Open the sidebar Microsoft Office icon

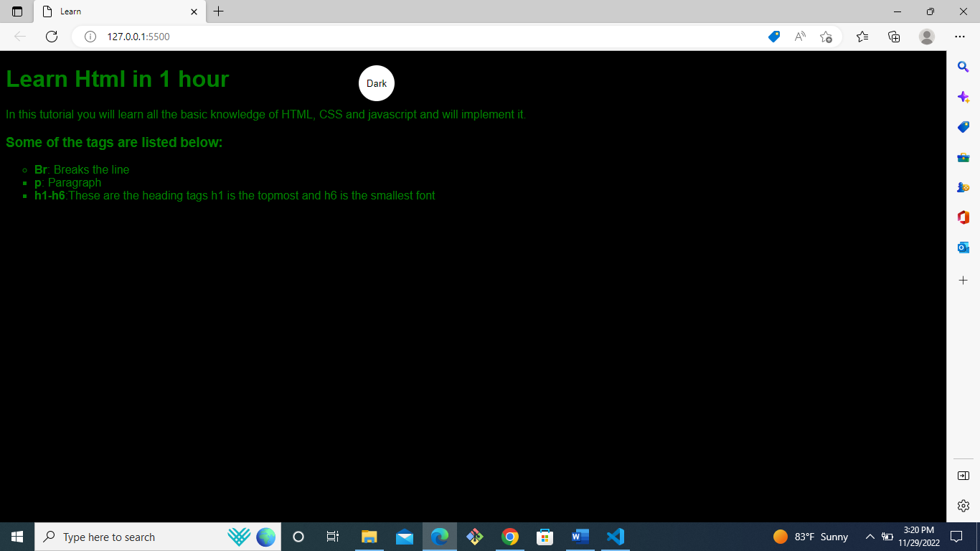click(x=963, y=217)
